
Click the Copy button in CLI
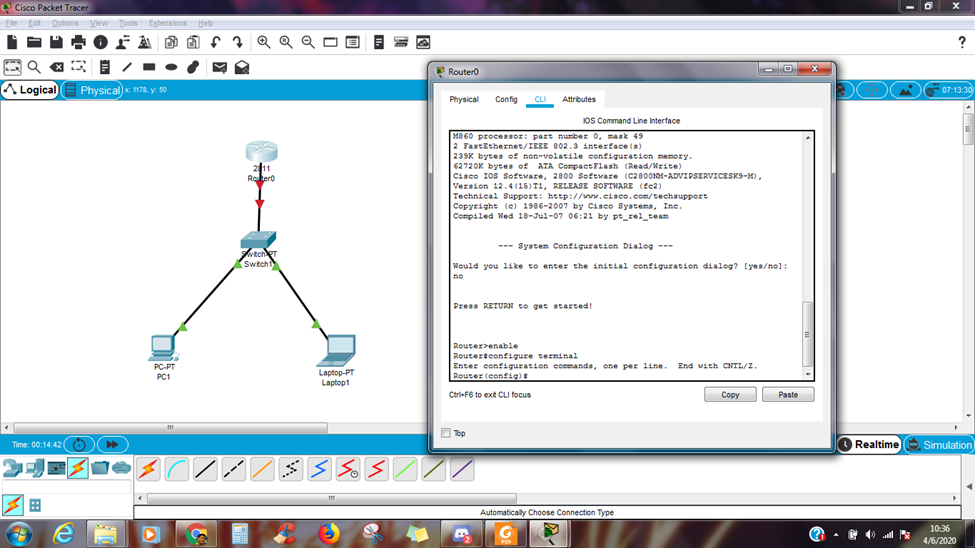point(730,394)
